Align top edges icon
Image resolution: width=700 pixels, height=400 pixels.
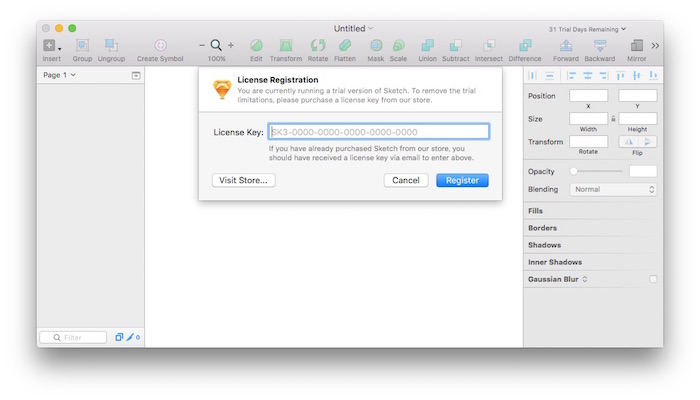(x=620, y=75)
